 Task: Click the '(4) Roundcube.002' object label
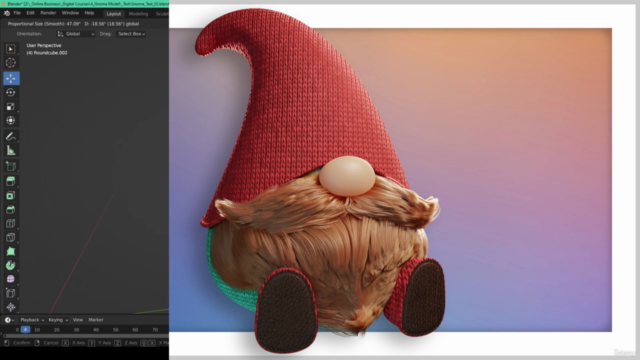click(x=47, y=53)
